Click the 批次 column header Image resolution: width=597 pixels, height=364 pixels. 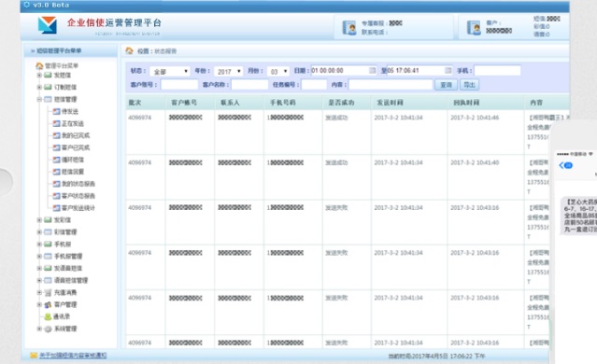[135, 103]
